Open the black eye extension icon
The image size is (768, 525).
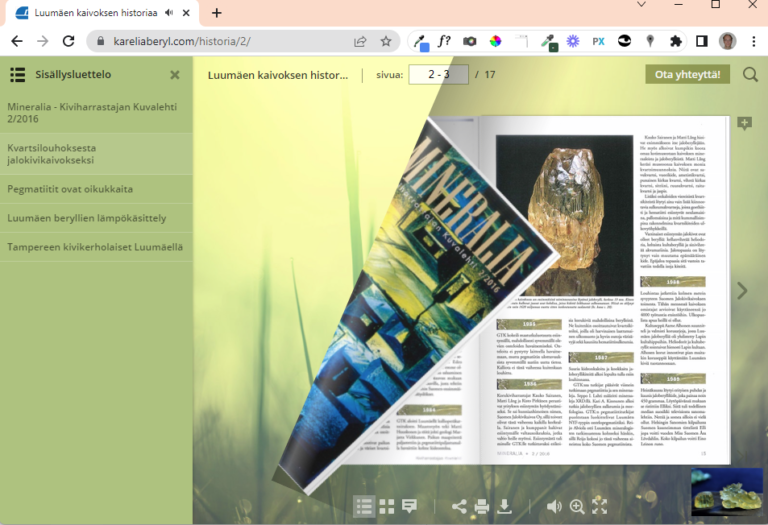click(x=624, y=41)
